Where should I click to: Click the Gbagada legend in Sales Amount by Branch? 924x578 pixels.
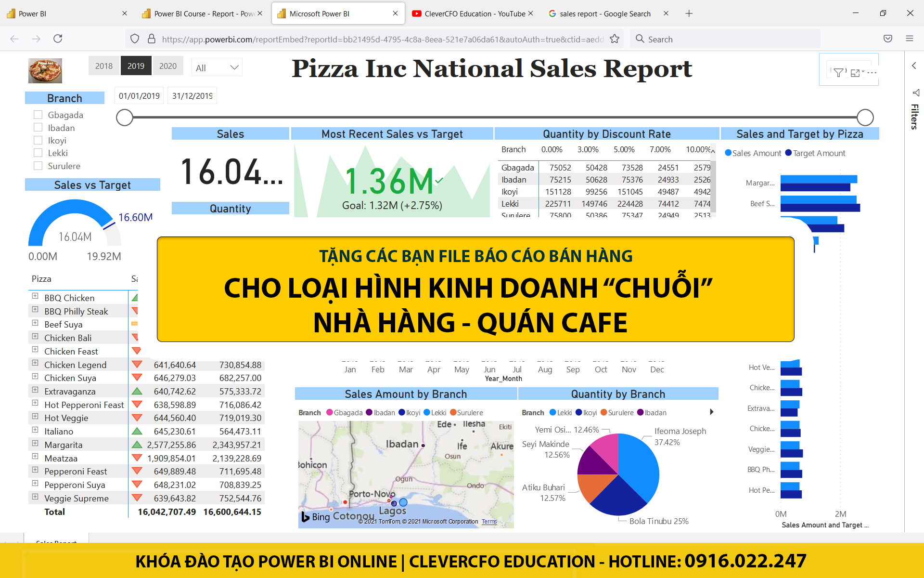[x=345, y=413]
